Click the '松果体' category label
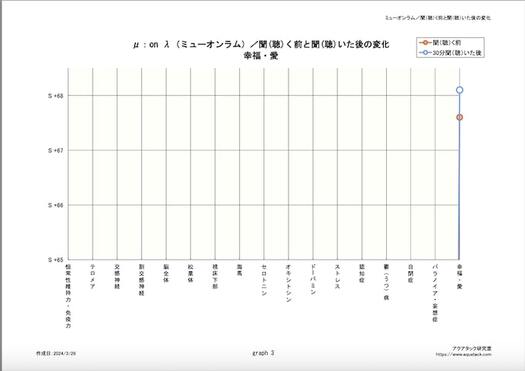 [191, 273]
